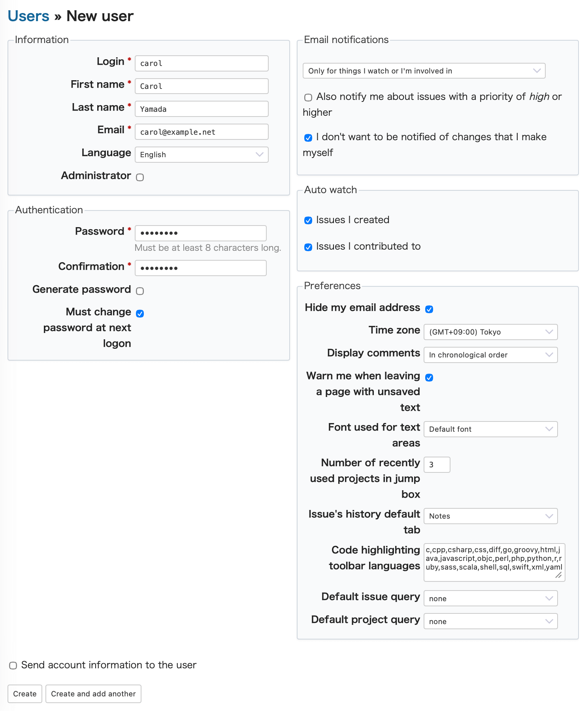Disable auto watch for Issues I created
The width and height of the screenshot is (588, 711).
(308, 221)
